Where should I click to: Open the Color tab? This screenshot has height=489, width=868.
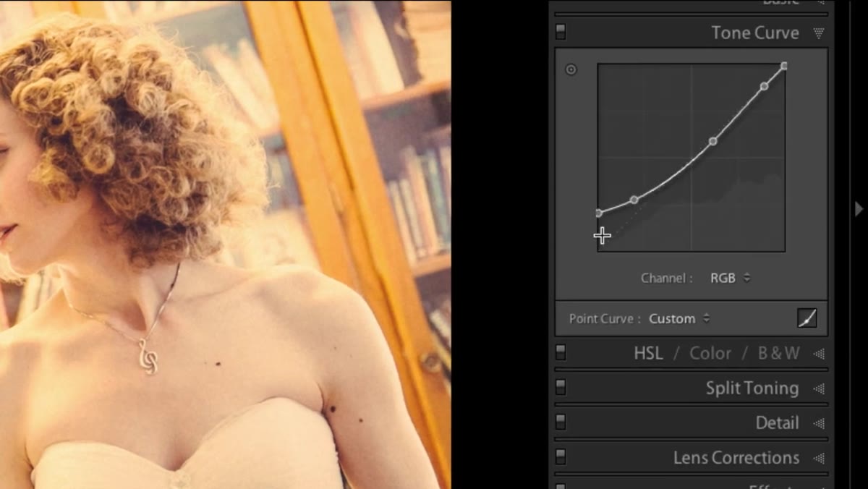coord(710,353)
